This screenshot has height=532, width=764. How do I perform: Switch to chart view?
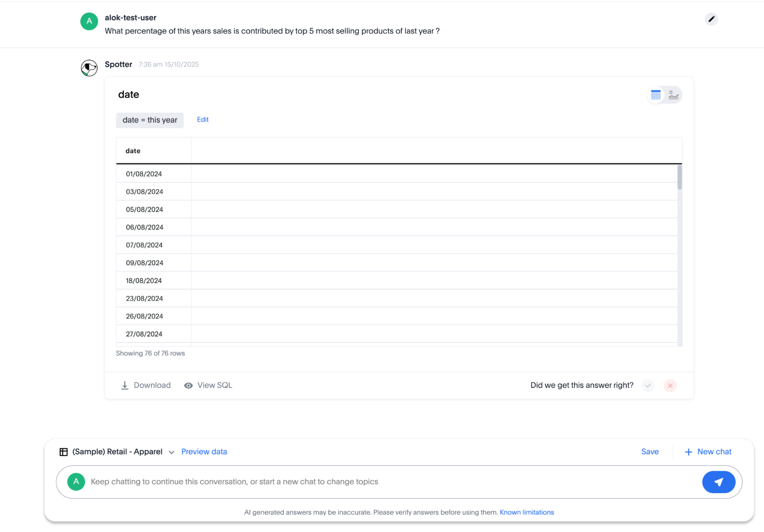[673, 95]
